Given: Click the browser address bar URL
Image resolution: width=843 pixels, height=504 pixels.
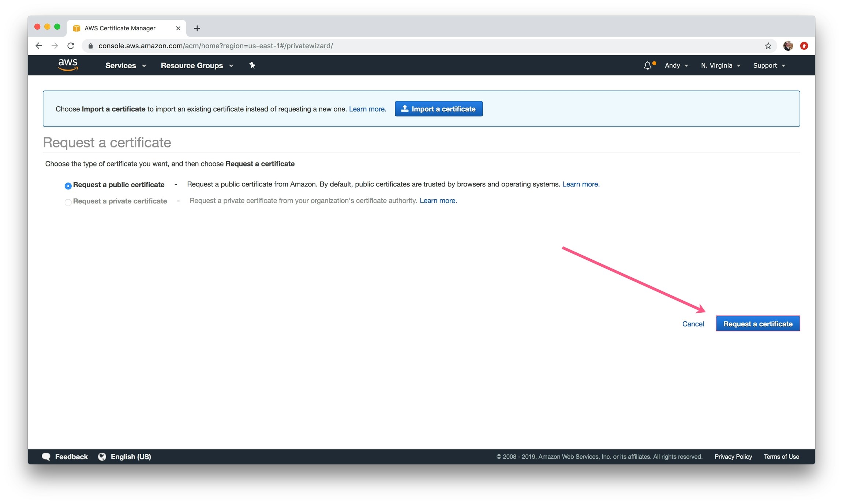Looking at the screenshot, I should point(216,46).
